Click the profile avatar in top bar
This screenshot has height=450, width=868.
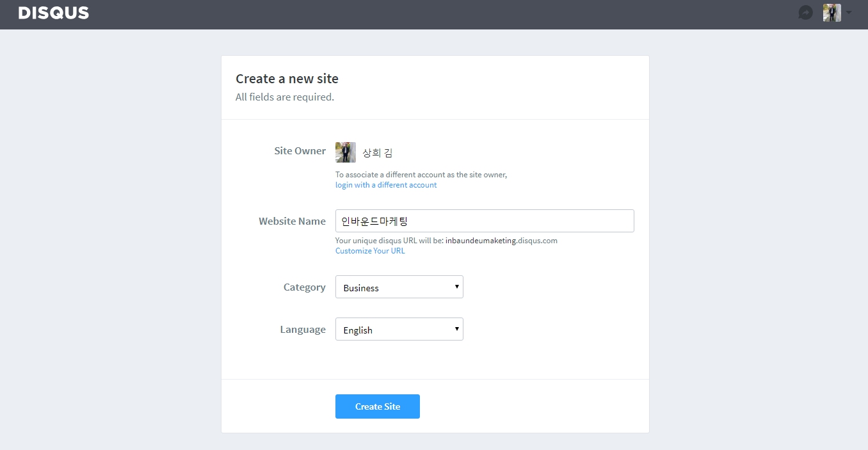[832, 13]
